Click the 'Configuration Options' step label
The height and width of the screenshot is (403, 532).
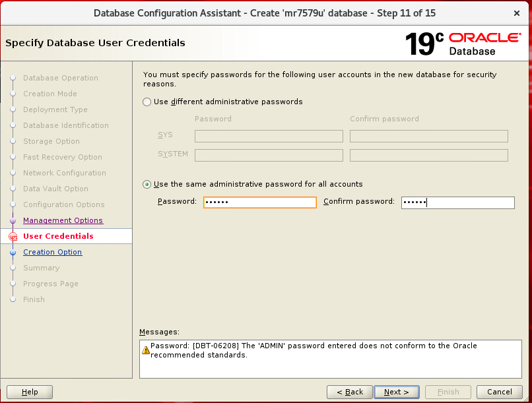point(64,204)
